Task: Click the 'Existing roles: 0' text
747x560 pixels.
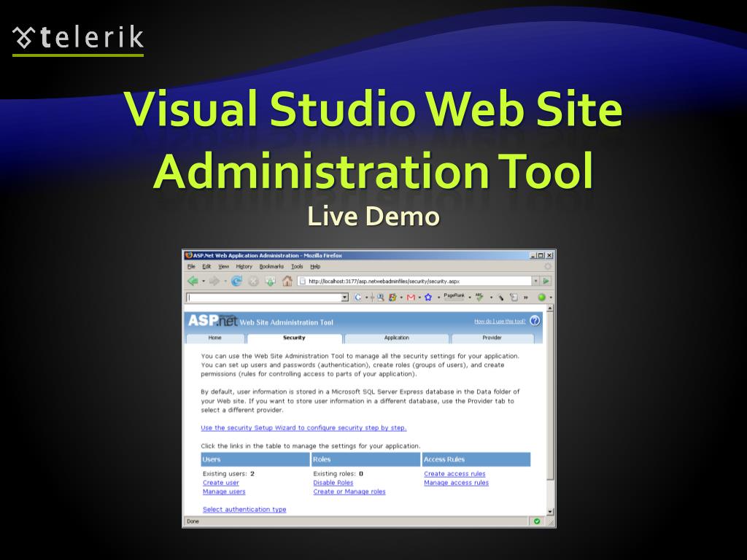Action: (x=338, y=474)
